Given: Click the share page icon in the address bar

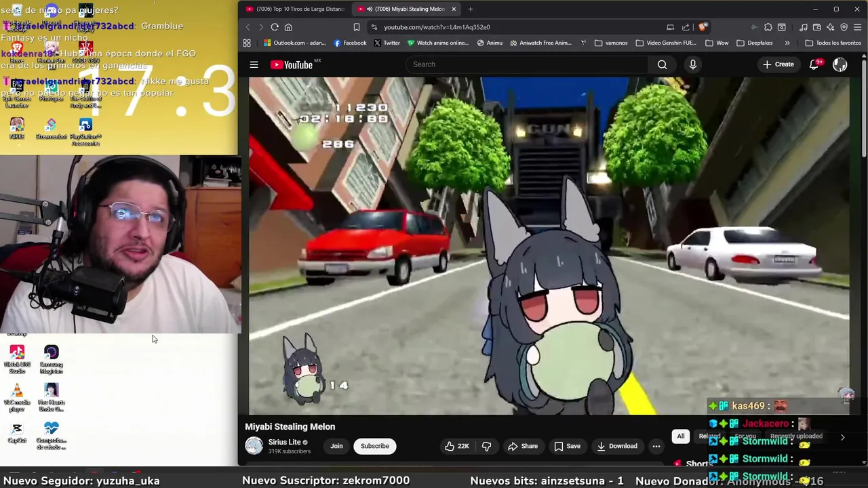Looking at the screenshot, I should pos(686,27).
